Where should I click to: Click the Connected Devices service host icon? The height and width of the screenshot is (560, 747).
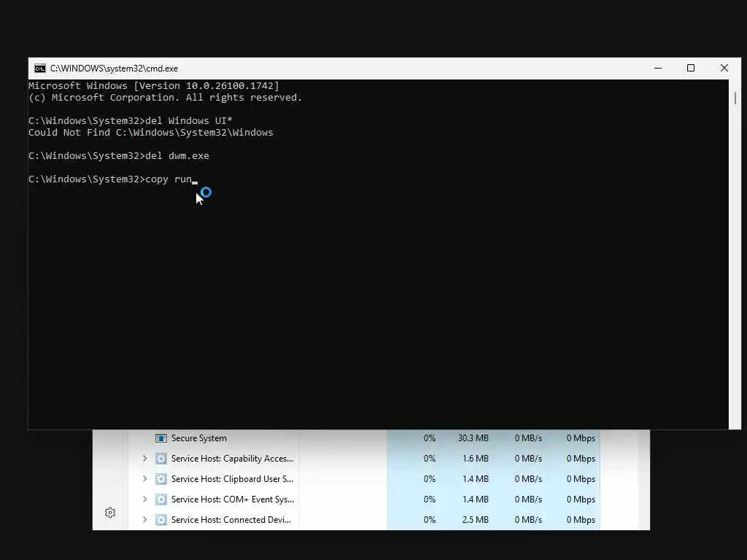coord(161,520)
